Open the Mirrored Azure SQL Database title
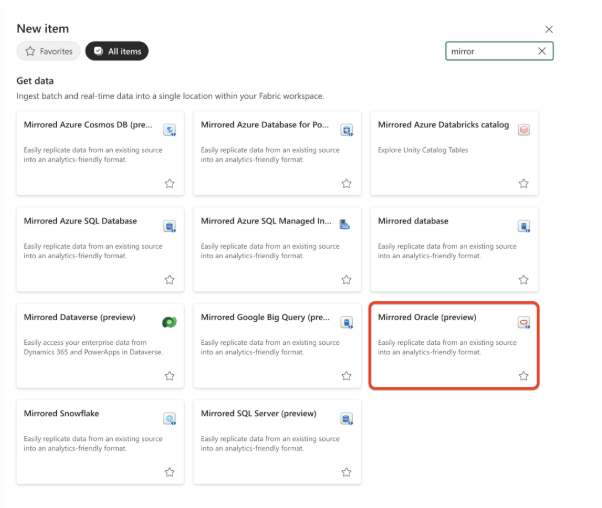The width and height of the screenshot is (602, 508). click(81, 221)
